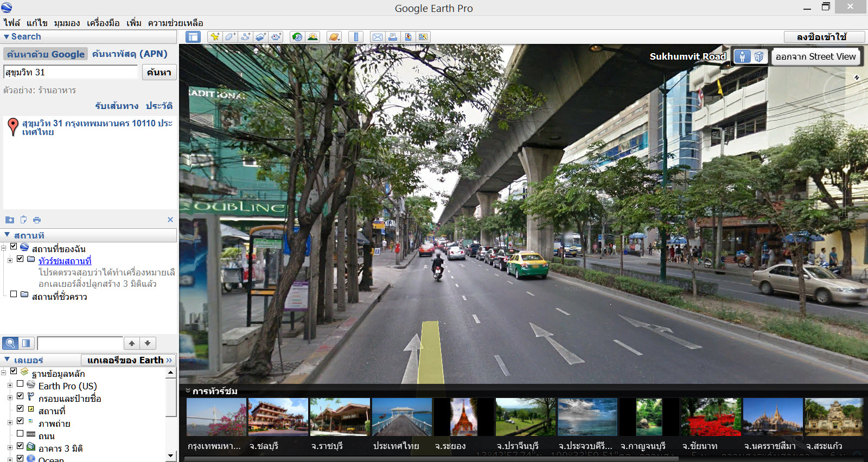868x462 pixels.
Task: Uncheck the ทัวร์ชมสถานที่ checkbox
Action: tap(20, 259)
